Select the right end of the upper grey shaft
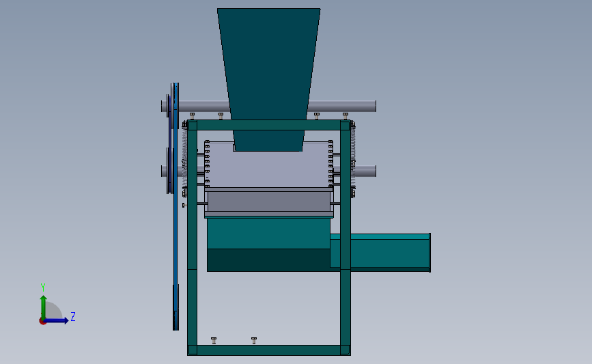This screenshot has width=592, height=364. [341, 106]
